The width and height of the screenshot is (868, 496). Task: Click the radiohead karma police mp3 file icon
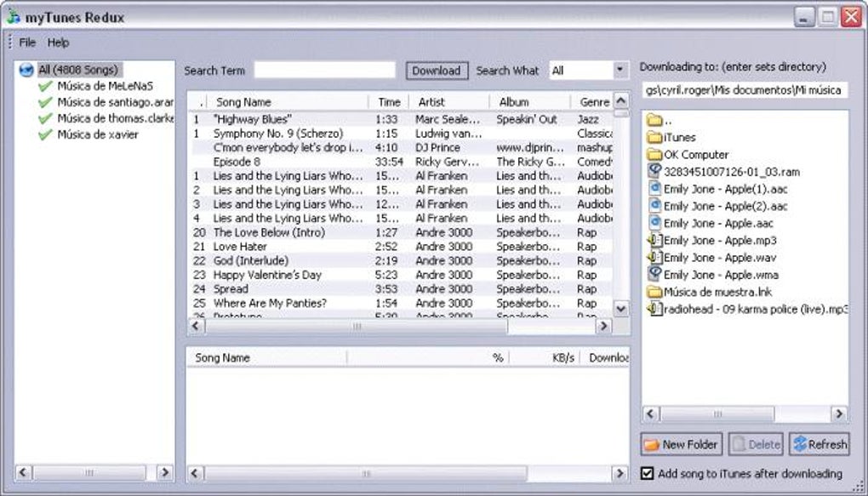coord(655,309)
